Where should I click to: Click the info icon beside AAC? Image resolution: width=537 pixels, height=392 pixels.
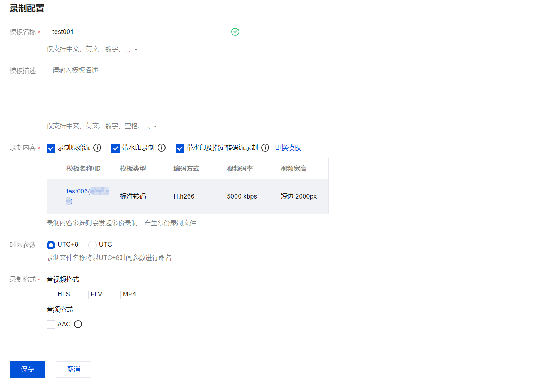(78, 324)
